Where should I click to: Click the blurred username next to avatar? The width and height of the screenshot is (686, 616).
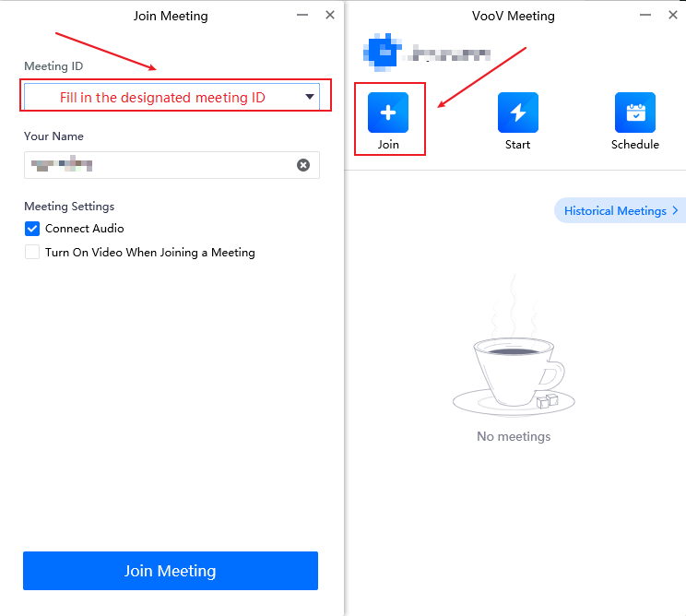(451, 53)
